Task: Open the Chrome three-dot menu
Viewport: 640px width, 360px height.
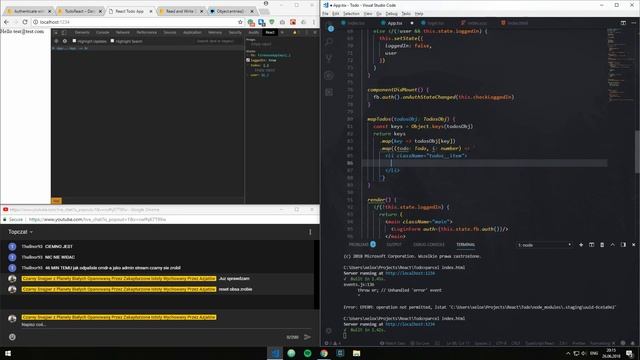Action: 314,22
